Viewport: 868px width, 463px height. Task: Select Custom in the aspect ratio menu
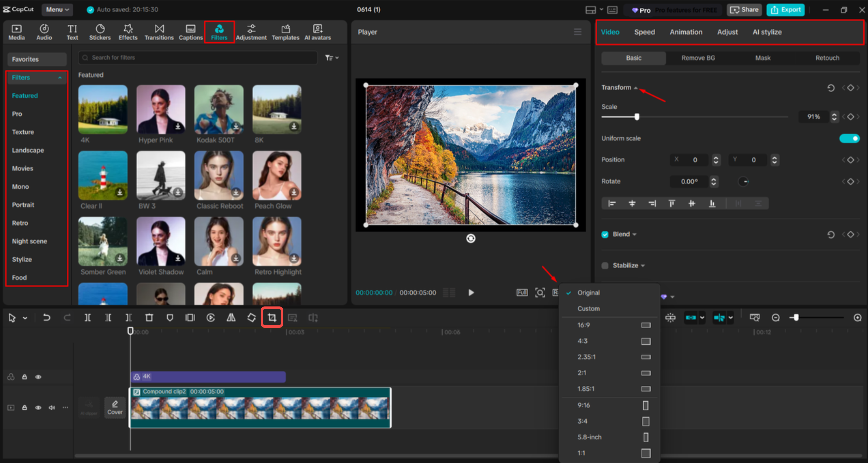click(x=588, y=308)
